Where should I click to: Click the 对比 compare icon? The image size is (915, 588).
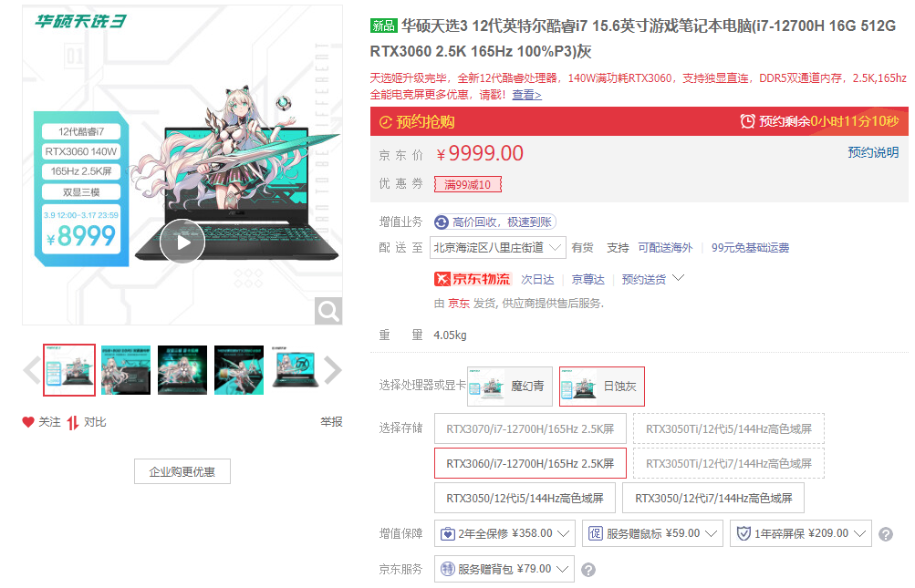(x=73, y=422)
